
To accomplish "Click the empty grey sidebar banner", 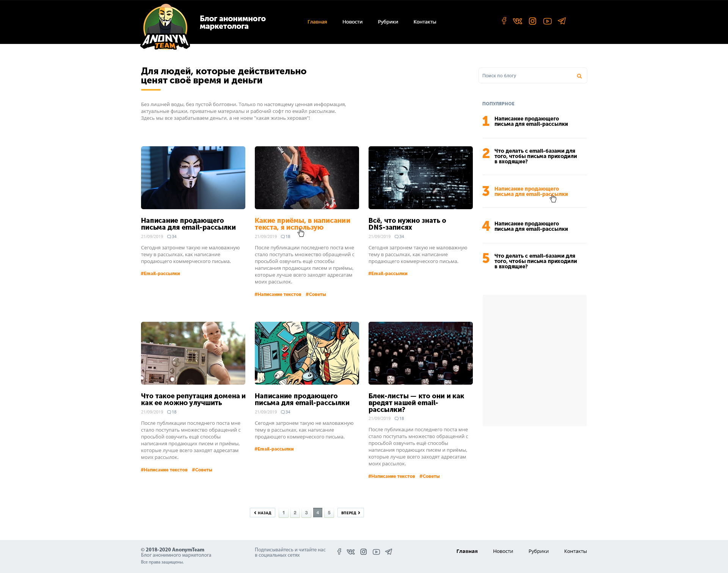I will click(x=535, y=360).
